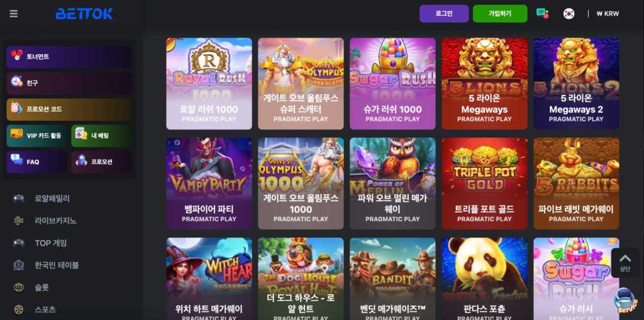Viewport: 644px width, 320px height.
Task: Click the Service support robot icon
Action: [x=626, y=301]
